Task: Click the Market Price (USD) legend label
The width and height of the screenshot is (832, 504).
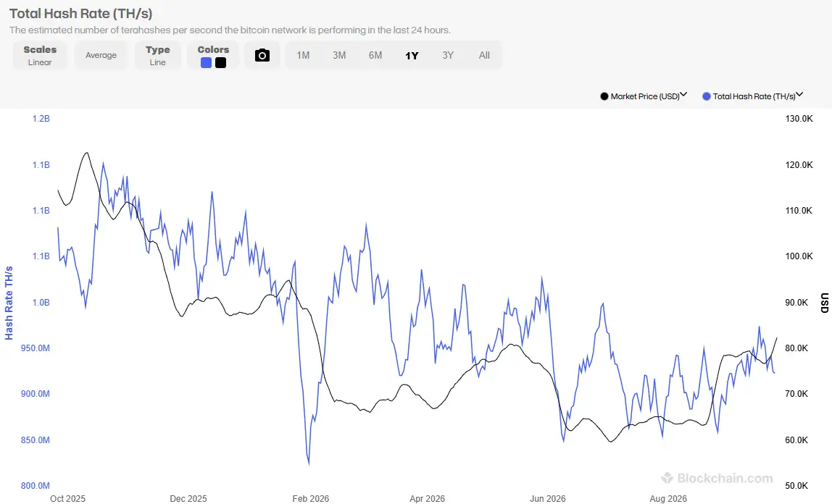Action: tap(645, 96)
